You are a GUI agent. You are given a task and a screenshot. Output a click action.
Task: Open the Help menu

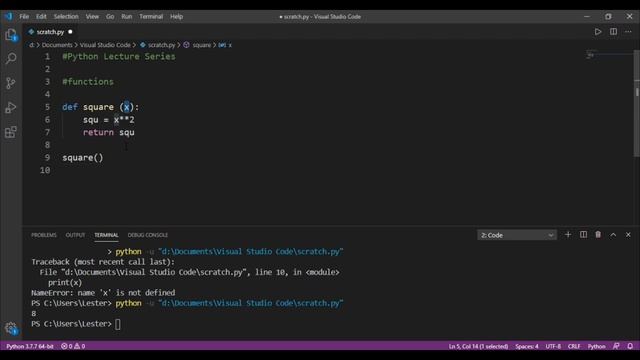[x=176, y=17]
